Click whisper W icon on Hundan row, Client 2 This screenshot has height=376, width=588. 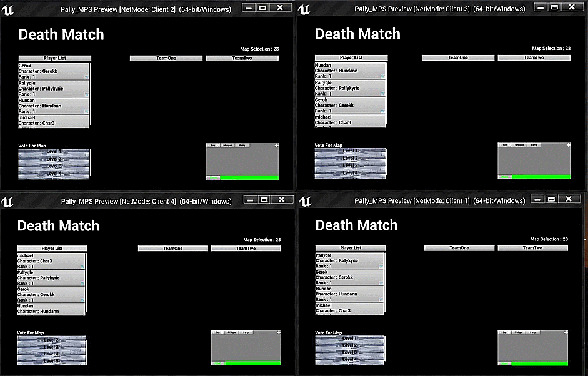coord(87,111)
